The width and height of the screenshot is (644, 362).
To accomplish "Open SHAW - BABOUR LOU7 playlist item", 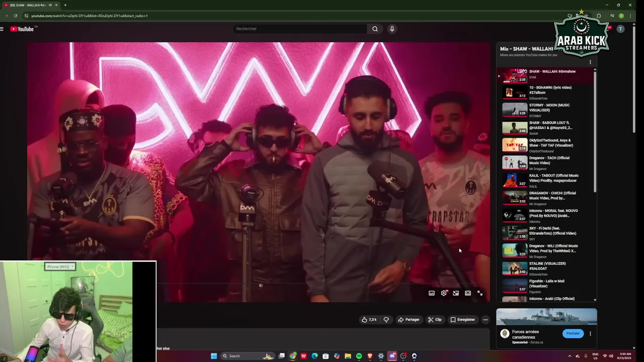I will click(x=545, y=127).
